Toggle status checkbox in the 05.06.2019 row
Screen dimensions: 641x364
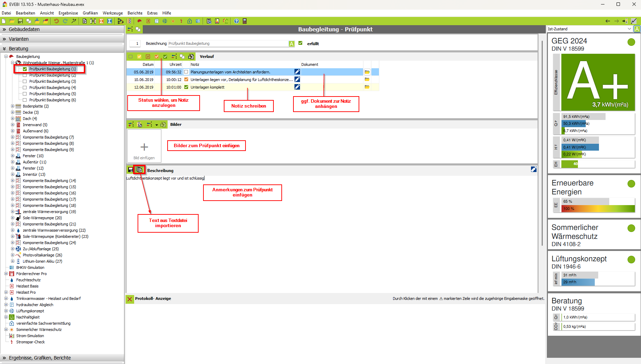click(186, 72)
